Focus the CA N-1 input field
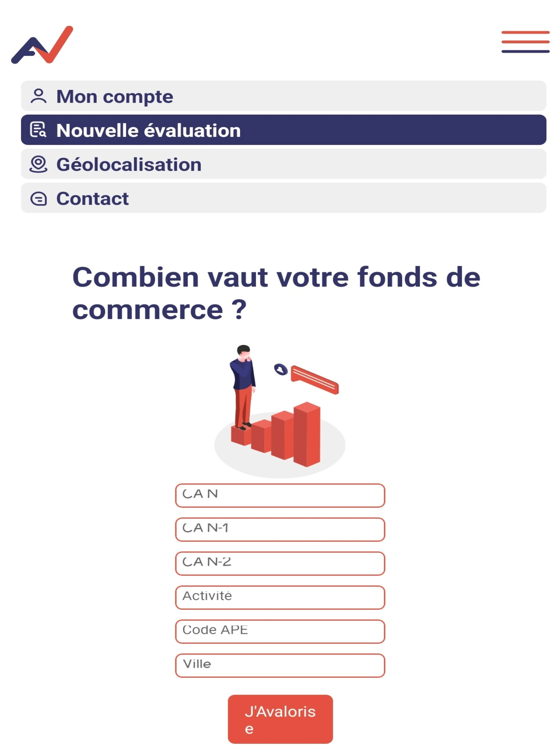 coord(280,529)
